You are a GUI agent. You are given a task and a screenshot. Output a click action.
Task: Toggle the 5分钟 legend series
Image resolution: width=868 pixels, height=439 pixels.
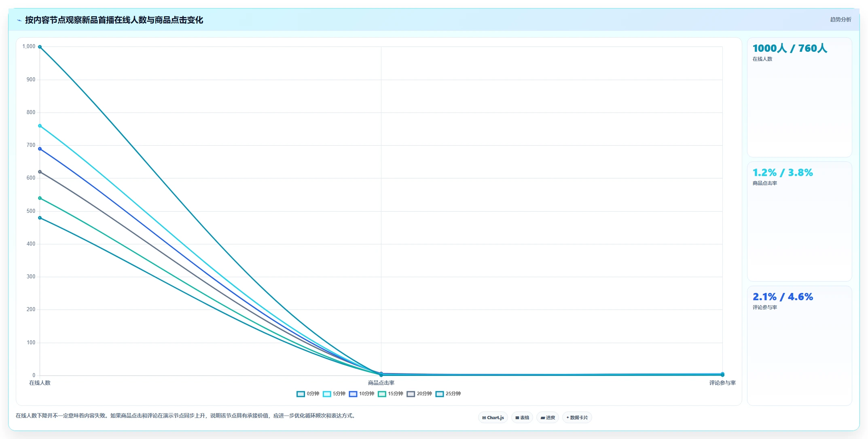point(334,394)
